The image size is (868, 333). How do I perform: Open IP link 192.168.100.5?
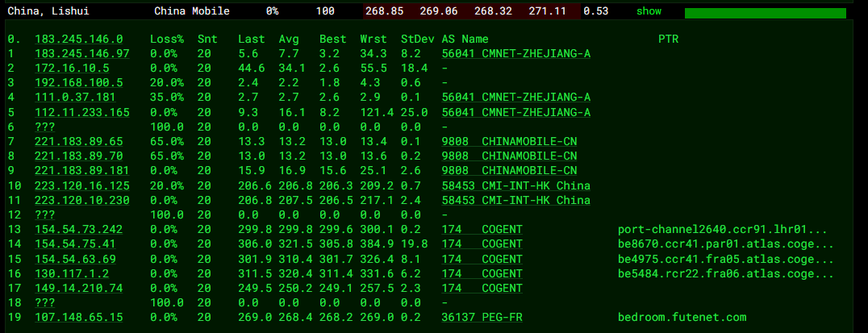[x=78, y=83]
